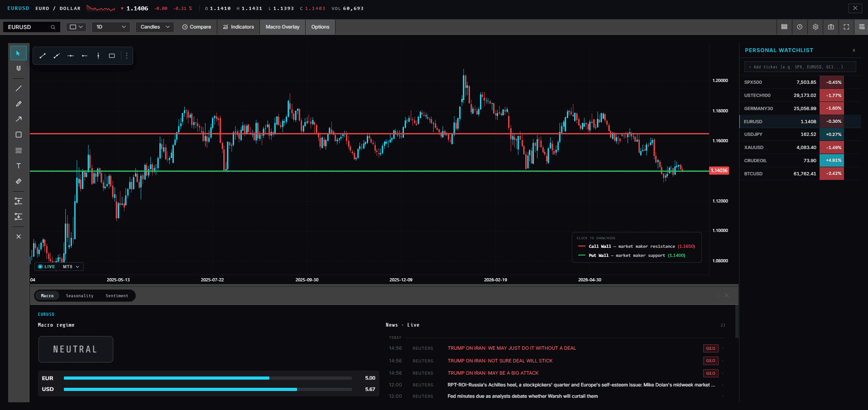This screenshot has width=868, height=410.
Task: Toggle the magnet snap tool
Action: 19,68
